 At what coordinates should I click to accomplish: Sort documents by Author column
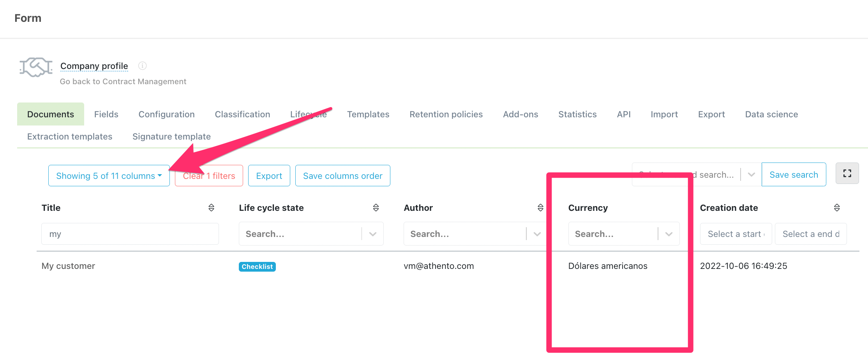click(540, 208)
